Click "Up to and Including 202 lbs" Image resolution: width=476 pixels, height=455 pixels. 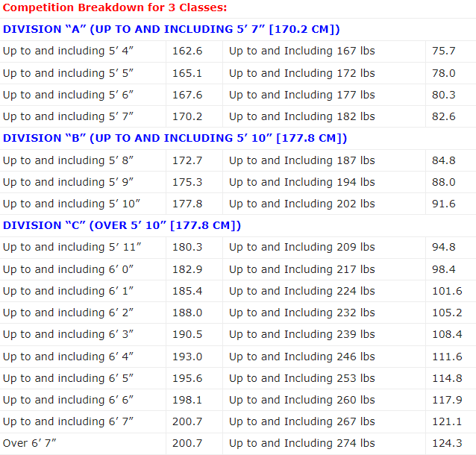click(x=301, y=204)
